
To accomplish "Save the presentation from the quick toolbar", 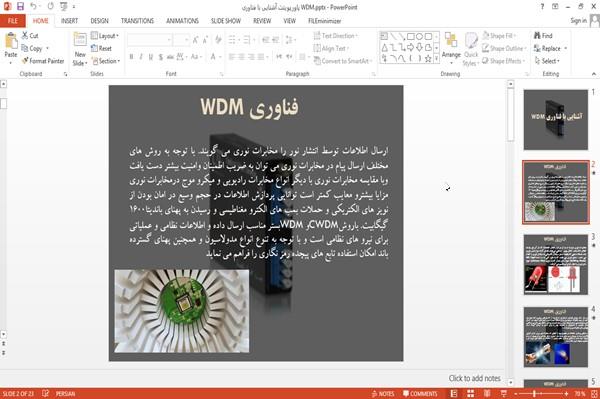I will point(20,7).
